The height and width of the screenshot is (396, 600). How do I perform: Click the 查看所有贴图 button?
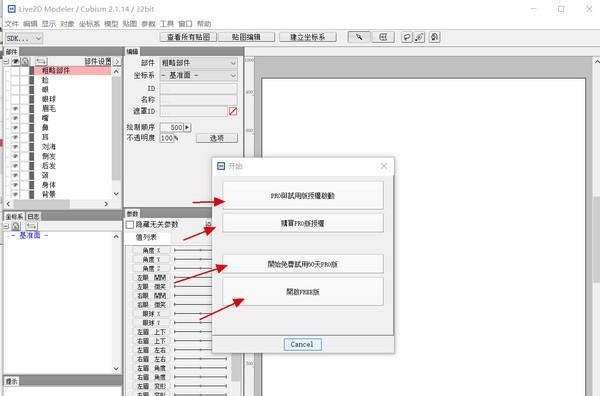click(x=188, y=37)
